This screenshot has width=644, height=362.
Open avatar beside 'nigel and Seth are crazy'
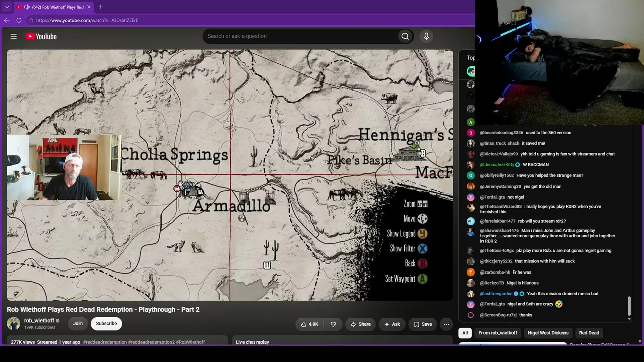(x=471, y=304)
